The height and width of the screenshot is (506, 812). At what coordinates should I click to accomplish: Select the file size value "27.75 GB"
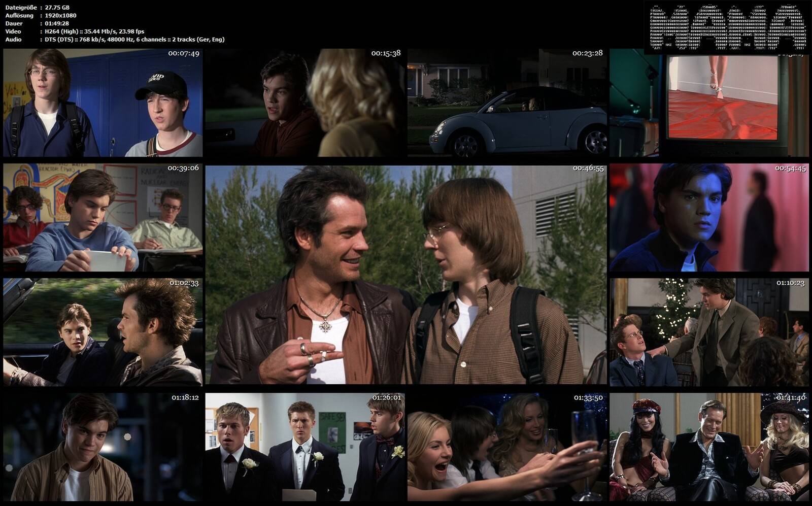click(57, 8)
